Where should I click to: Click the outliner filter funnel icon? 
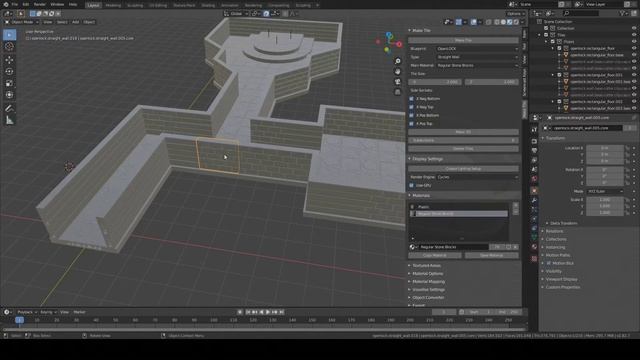coord(623,13)
